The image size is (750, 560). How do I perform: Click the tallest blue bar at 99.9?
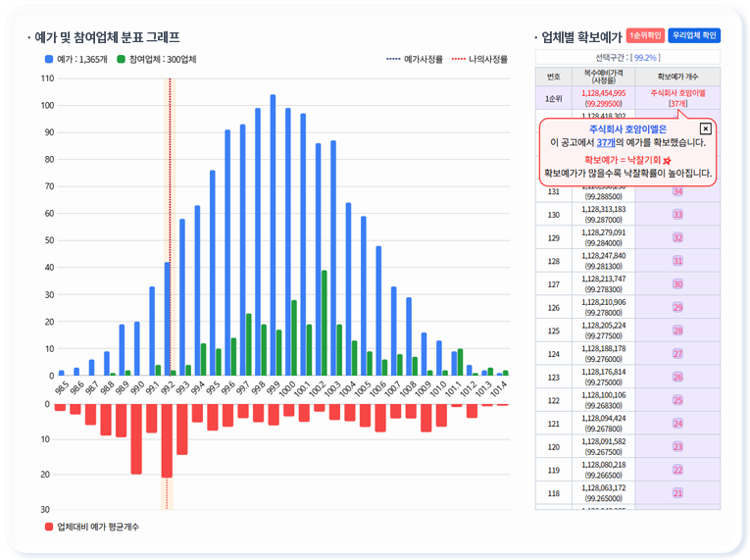point(273,235)
